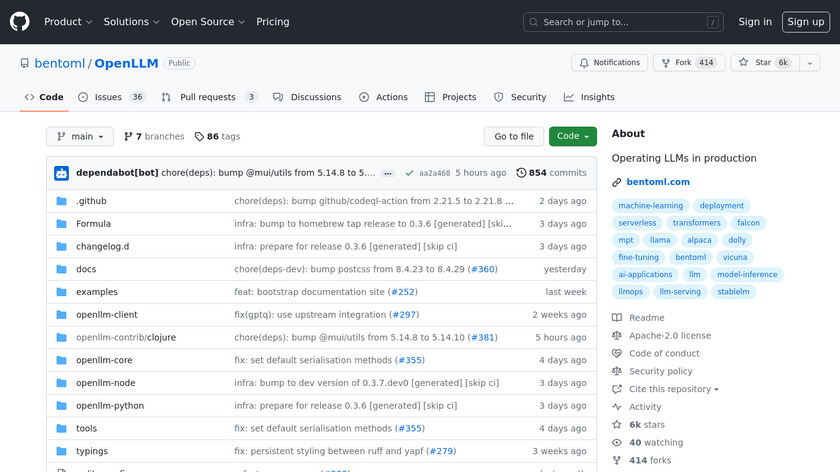Select the llm-serving topic tag

click(680, 292)
